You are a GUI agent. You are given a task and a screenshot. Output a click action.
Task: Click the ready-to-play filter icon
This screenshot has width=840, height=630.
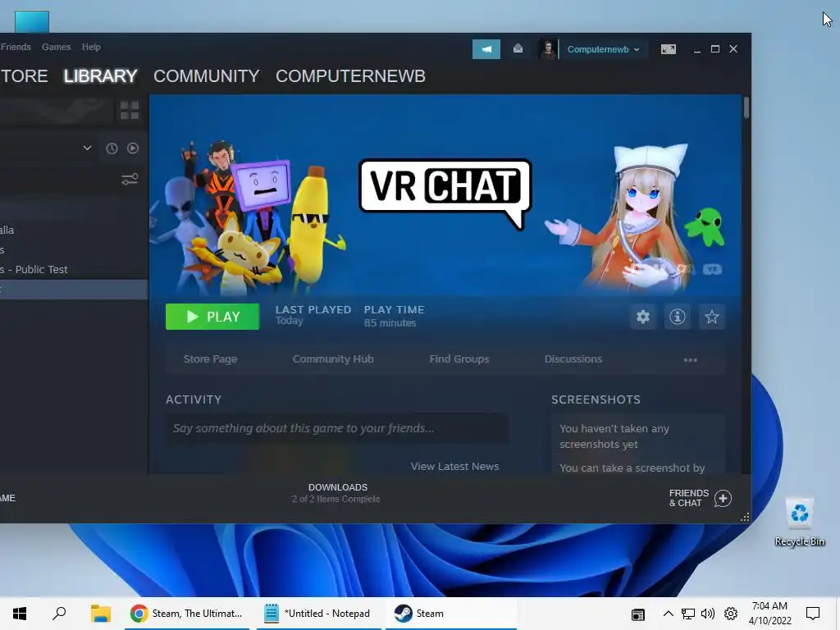133,148
